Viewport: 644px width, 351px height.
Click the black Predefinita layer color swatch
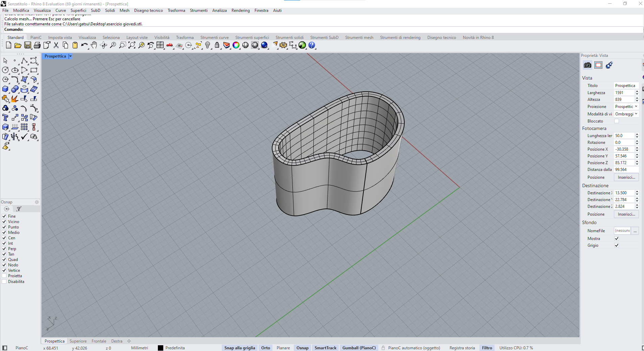[161, 348]
